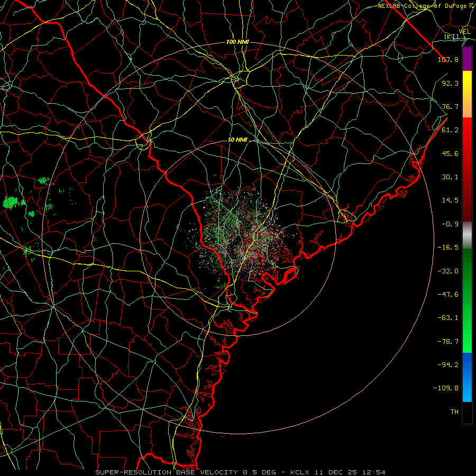This screenshot has height=476, width=476.
Task: Click the 107.8 scale value
Action: (448, 59)
